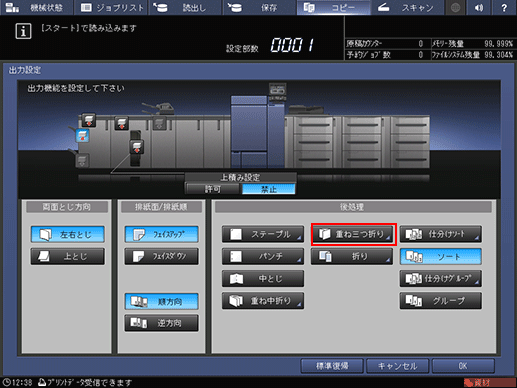Select the stacker tray icon on black unit
Screen dimensions: 517x388
pyautogui.click(x=137, y=147)
